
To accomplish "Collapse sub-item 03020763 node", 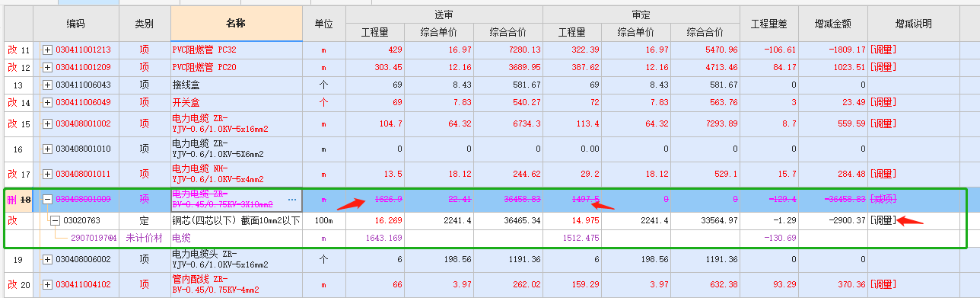I will (x=55, y=221).
